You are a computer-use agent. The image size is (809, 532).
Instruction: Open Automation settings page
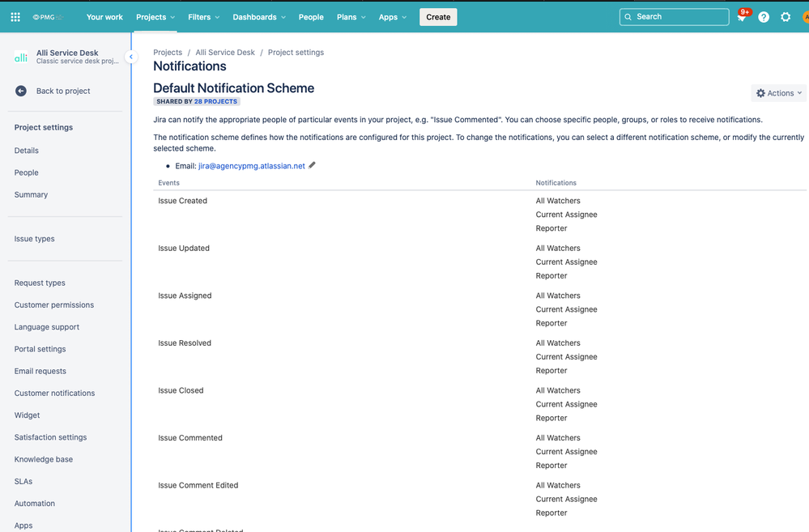point(35,503)
